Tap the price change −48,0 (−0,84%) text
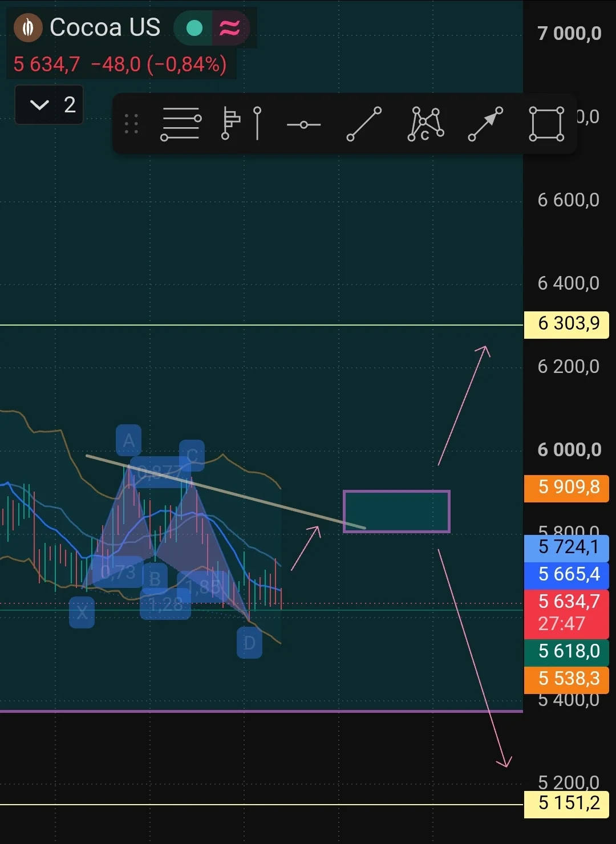The width and height of the screenshot is (616, 844). [159, 64]
